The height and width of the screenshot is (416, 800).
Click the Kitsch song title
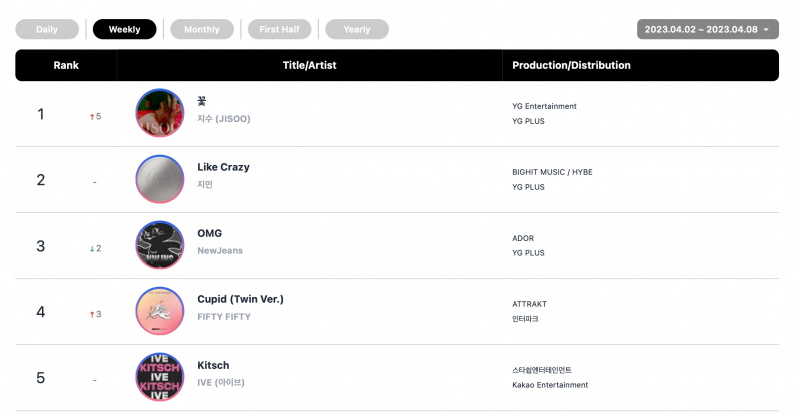pyautogui.click(x=213, y=365)
